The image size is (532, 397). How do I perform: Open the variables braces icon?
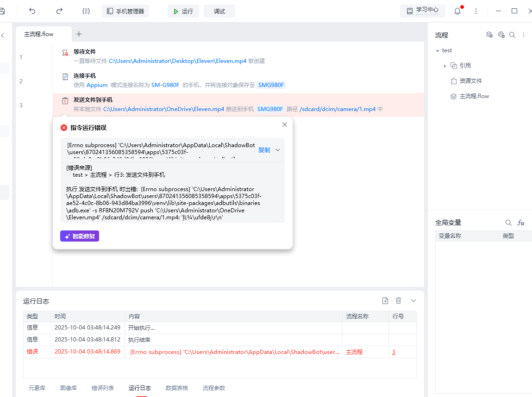(x=86, y=11)
